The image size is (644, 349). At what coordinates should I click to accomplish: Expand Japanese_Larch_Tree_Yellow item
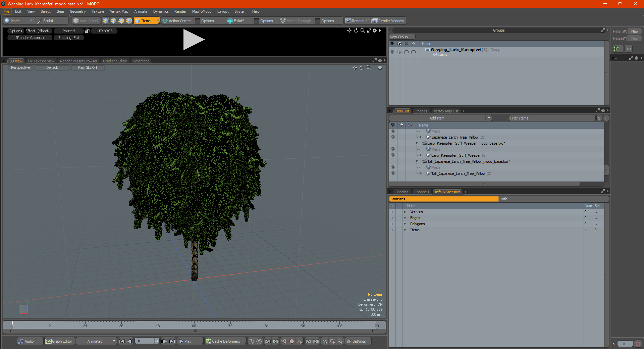click(421, 137)
